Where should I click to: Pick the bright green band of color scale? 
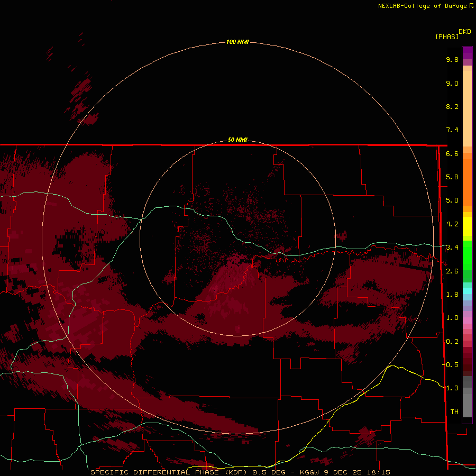coord(467,255)
